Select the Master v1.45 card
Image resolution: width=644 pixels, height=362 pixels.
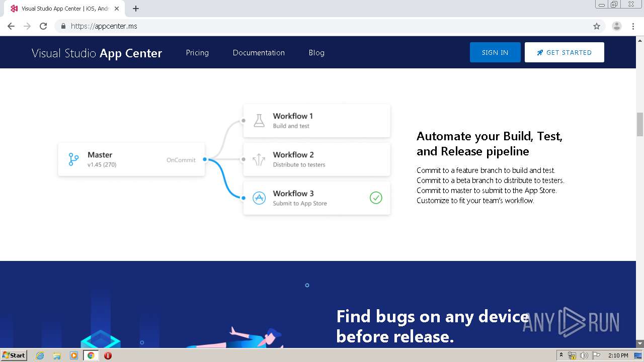pos(131,159)
